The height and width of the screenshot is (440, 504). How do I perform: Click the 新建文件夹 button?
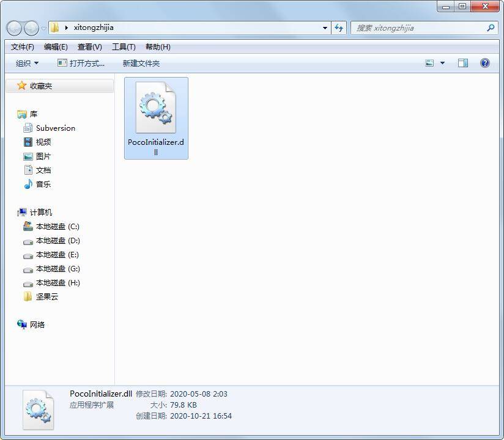141,63
